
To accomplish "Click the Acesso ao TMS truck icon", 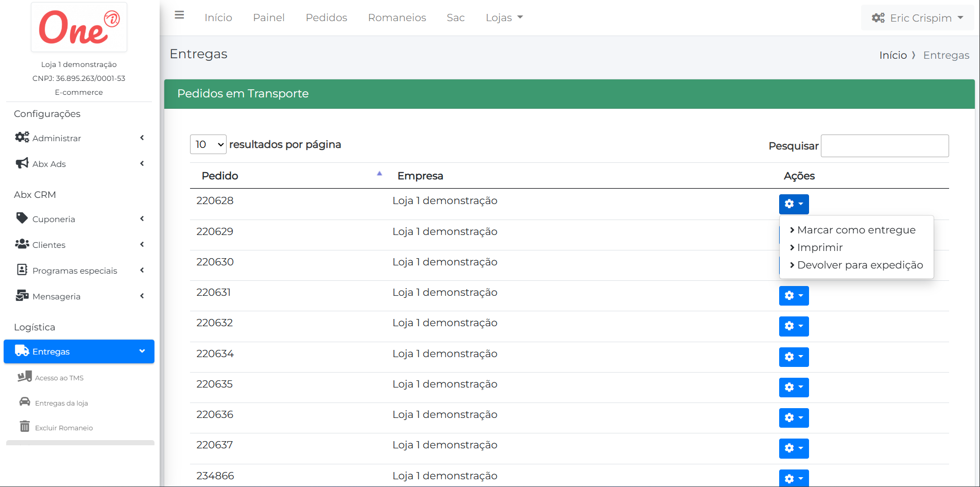I will pos(25,377).
